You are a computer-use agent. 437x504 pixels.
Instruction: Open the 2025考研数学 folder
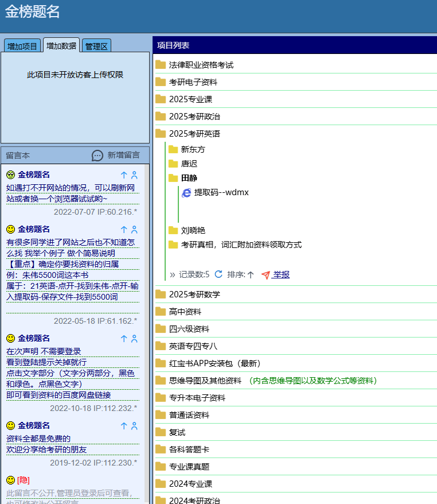(194, 294)
